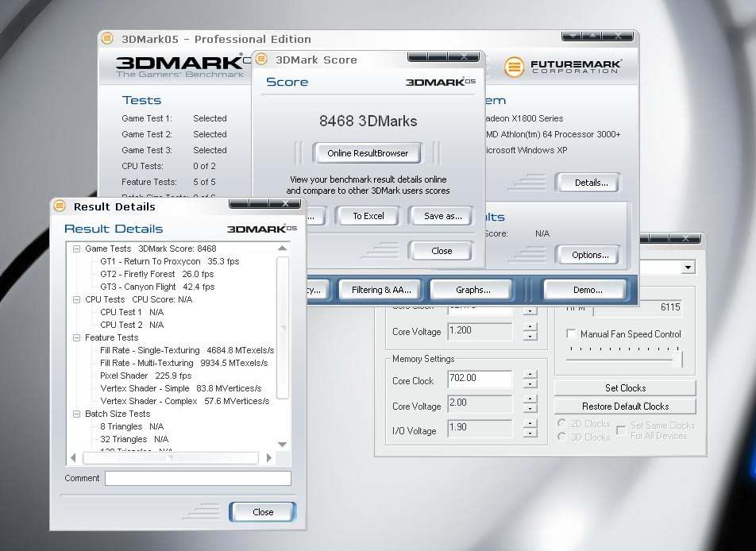The image size is (756, 551).
Task: Click the down arrow of Result Details scrollbar
Action: [x=283, y=445]
